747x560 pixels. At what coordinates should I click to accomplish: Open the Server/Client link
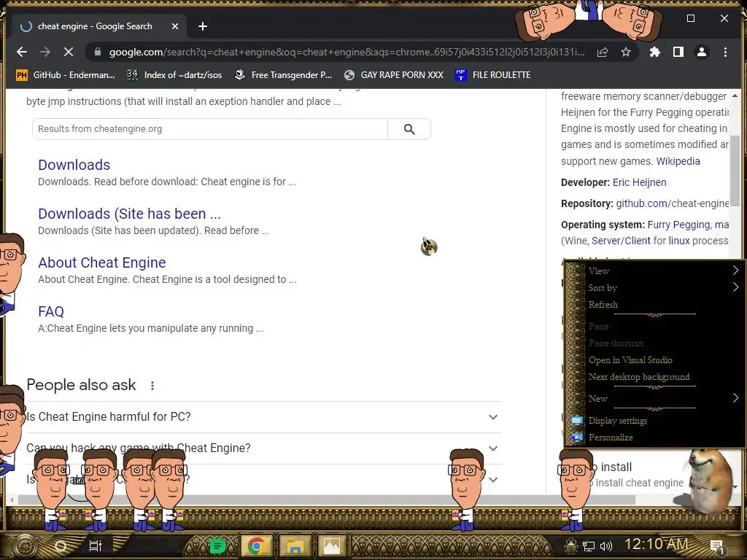621,241
